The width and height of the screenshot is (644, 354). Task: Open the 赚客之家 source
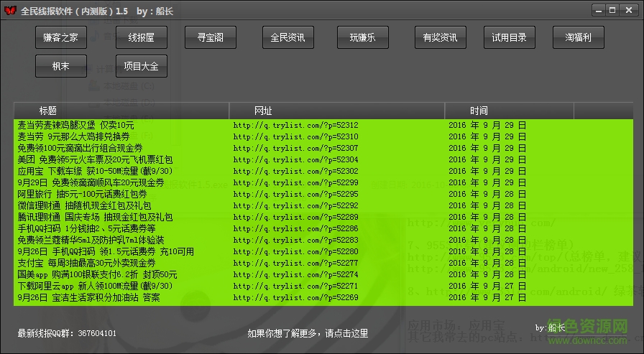point(61,37)
